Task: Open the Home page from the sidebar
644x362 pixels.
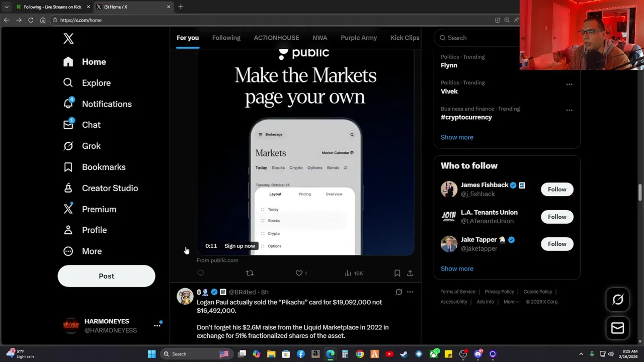Action: click(x=85, y=62)
